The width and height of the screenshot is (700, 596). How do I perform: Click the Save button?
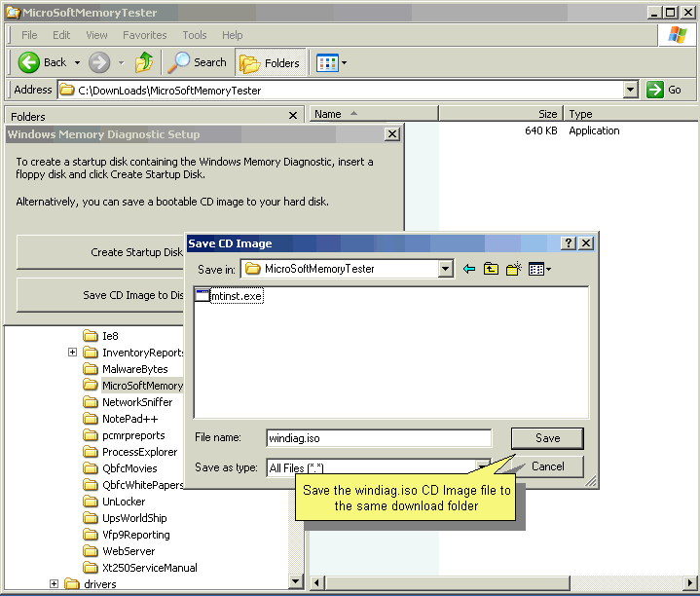[547, 438]
